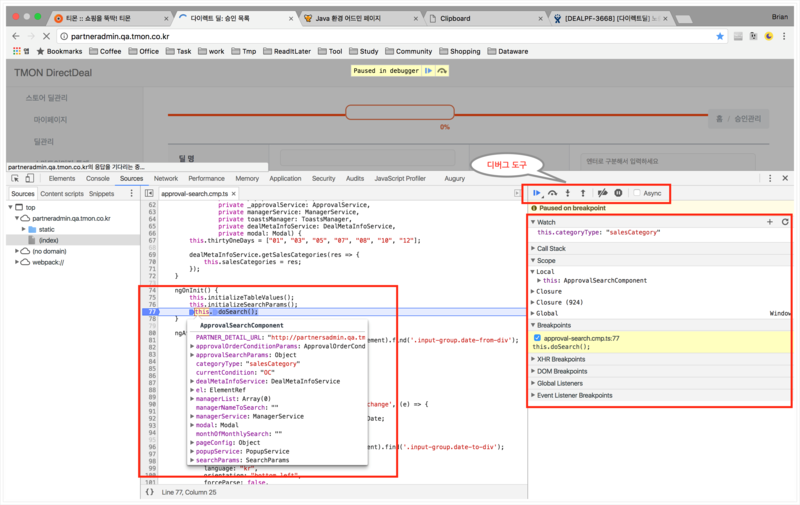Collapse the Scope section
Viewport: 800px width, 505px height.
point(533,260)
